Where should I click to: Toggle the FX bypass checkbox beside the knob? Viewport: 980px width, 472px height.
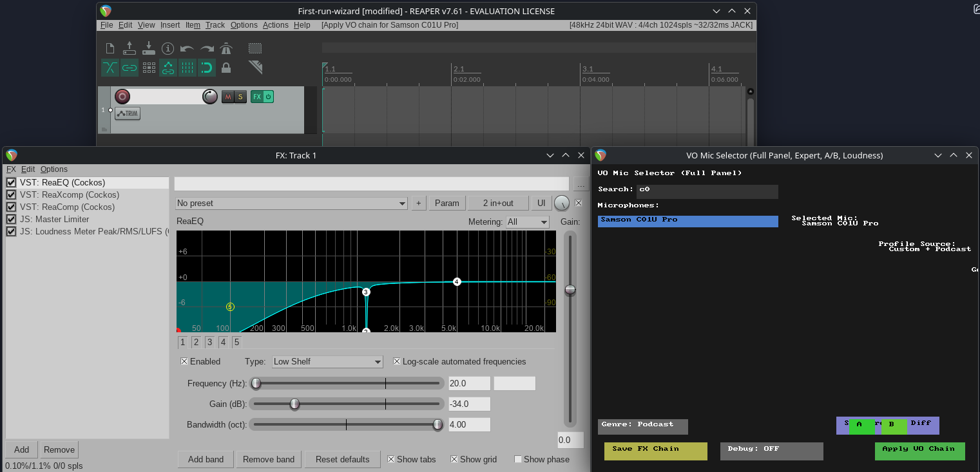point(579,203)
